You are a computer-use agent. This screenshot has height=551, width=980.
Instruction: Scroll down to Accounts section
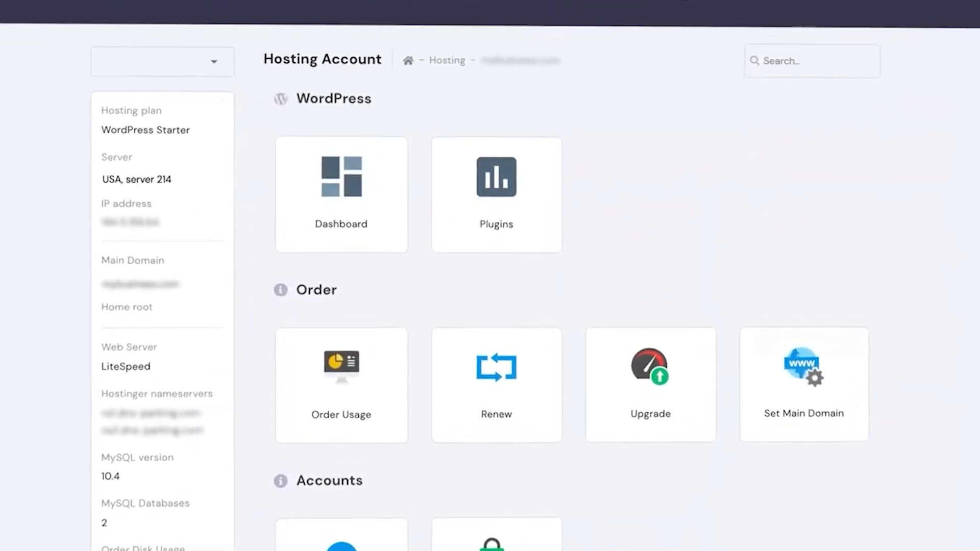[329, 480]
